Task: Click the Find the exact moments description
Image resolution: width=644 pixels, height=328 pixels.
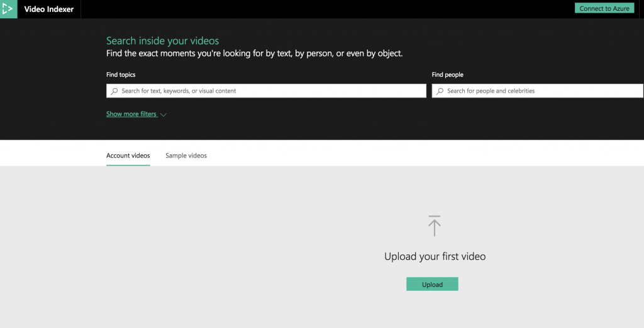Action: [x=254, y=54]
